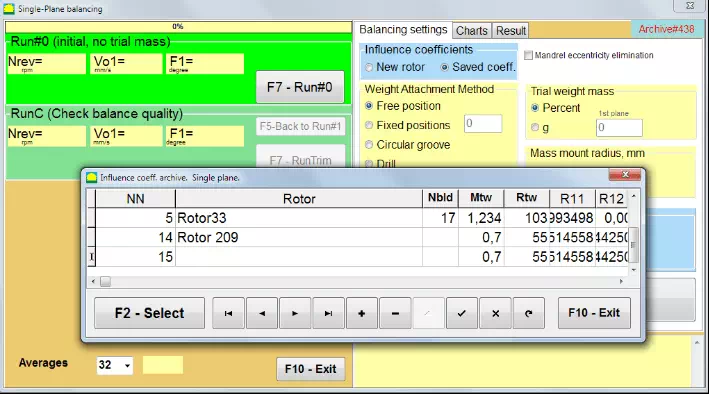
Task: Go to next record arrow
Action: click(x=295, y=313)
